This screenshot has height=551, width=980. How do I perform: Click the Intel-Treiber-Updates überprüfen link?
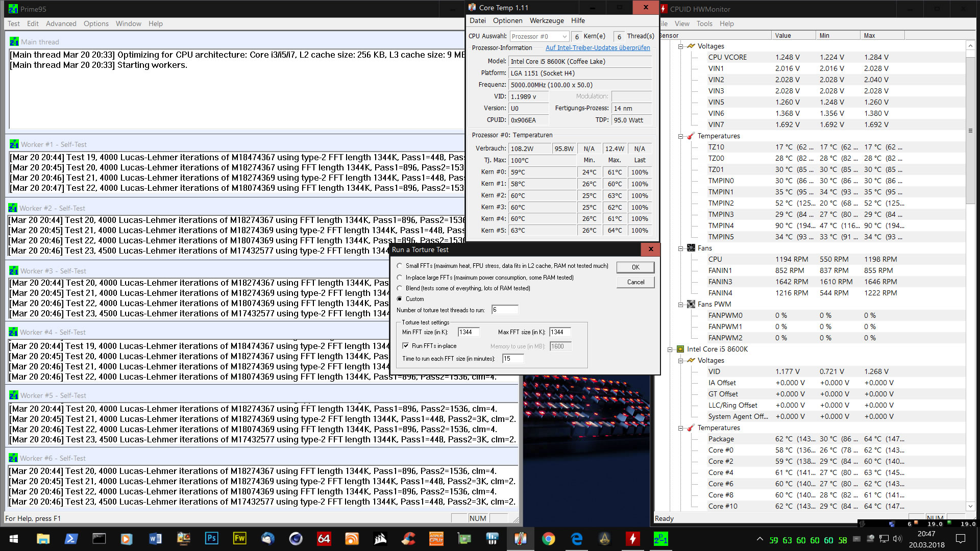[x=597, y=48]
